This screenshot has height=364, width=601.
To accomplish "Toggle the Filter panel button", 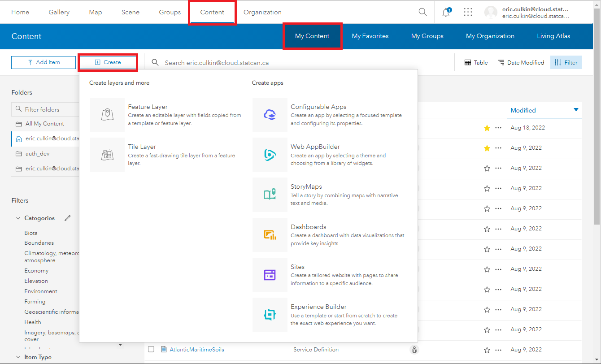I will pyautogui.click(x=566, y=62).
